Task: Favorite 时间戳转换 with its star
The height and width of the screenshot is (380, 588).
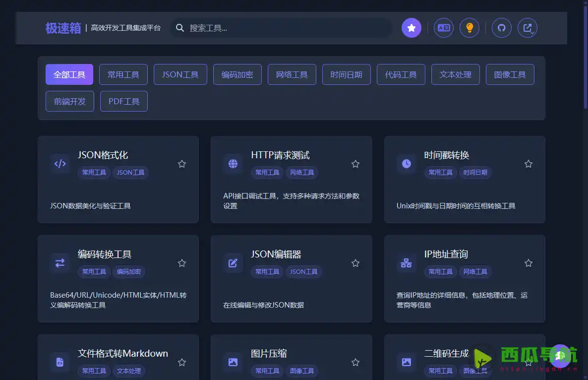Action: tap(529, 164)
